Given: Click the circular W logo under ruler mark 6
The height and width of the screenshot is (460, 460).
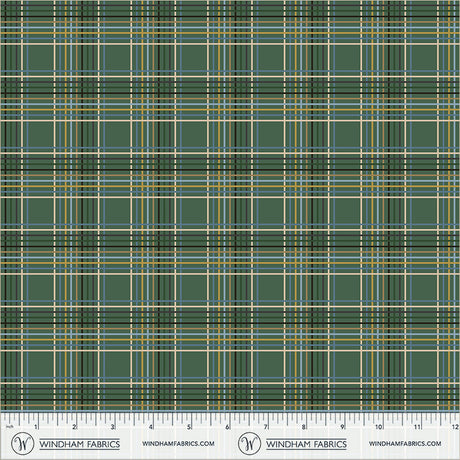Looking at the screenshot, I should [x=249, y=444].
